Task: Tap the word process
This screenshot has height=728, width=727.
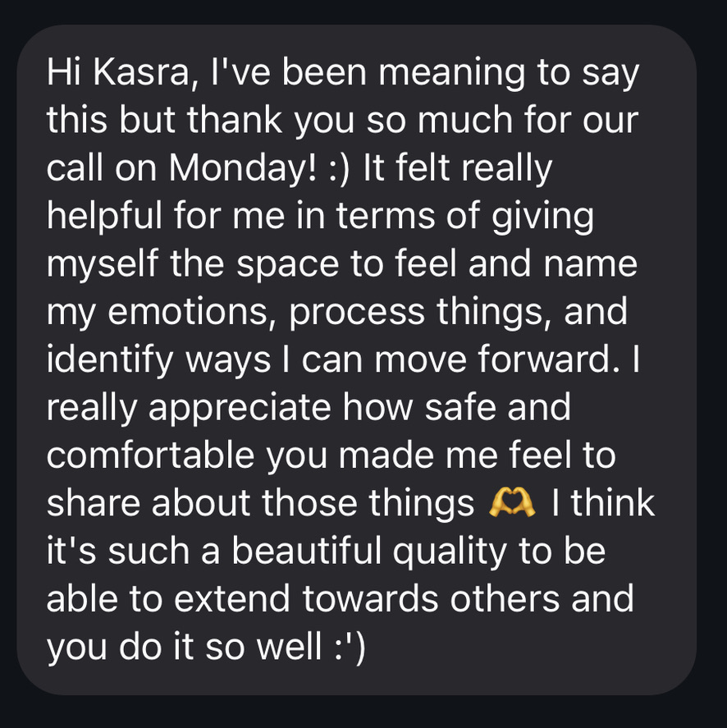Action: [x=357, y=313]
